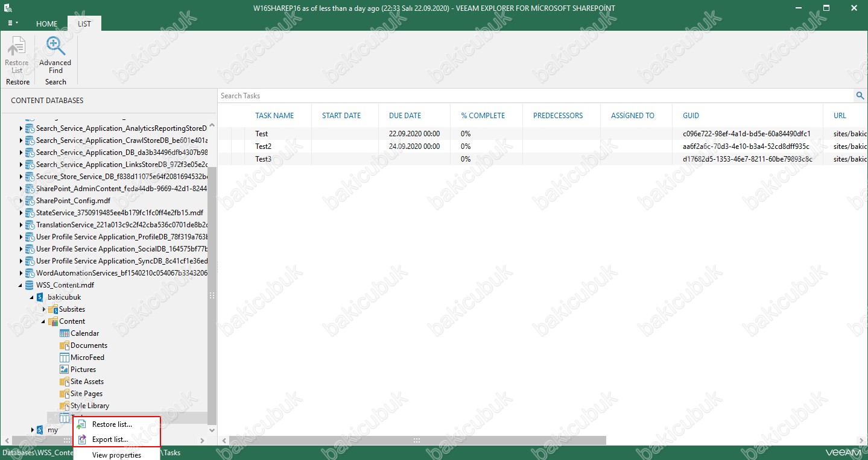Select the Test3 task row
Screen dimensions: 868x460
coord(542,159)
